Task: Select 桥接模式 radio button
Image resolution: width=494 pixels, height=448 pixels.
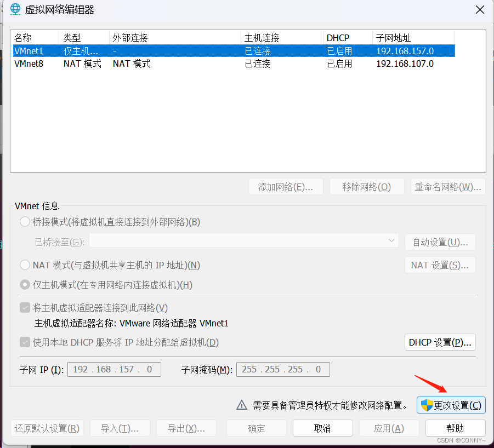Action: [x=25, y=222]
